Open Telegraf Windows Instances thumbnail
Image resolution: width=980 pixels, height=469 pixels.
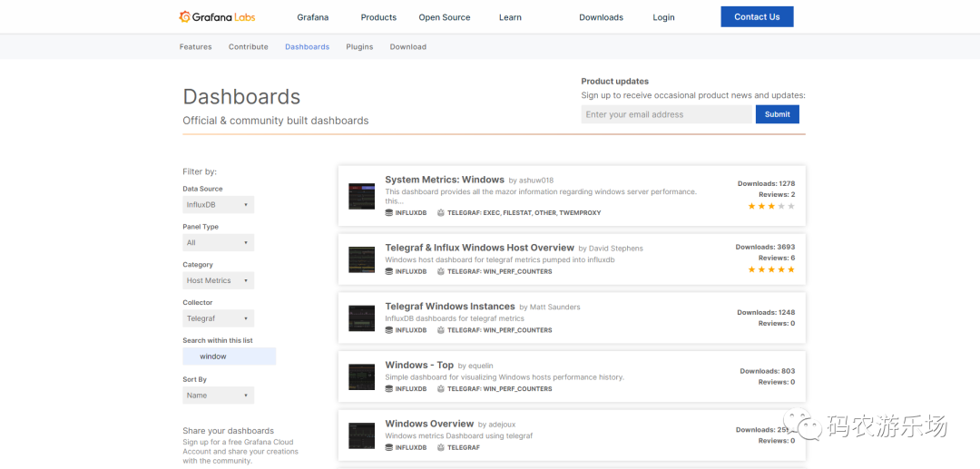coord(361,318)
